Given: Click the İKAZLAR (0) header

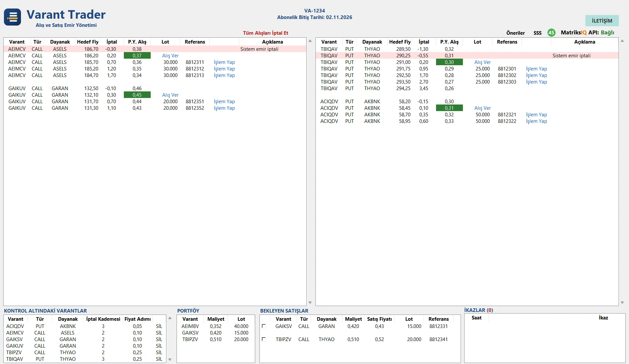Looking at the screenshot, I should click(x=479, y=310).
